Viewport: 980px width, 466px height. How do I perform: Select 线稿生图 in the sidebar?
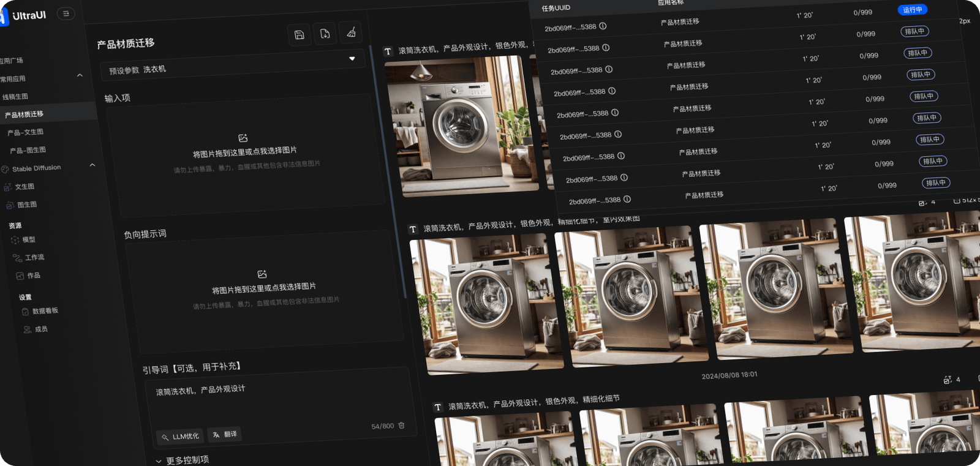(15, 97)
